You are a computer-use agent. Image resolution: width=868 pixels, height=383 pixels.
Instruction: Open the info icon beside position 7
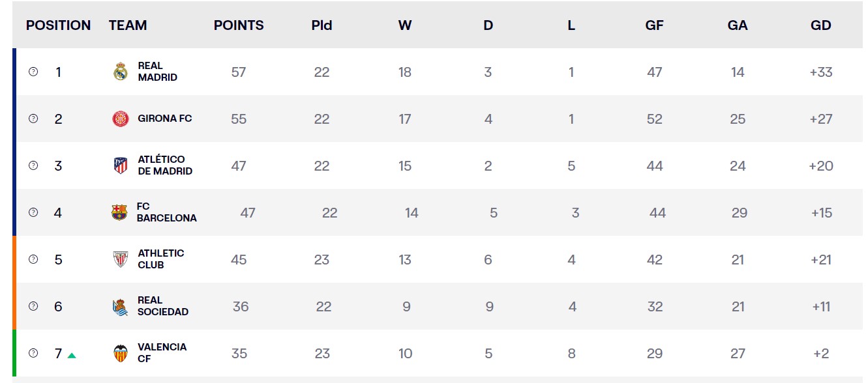tap(33, 353)
